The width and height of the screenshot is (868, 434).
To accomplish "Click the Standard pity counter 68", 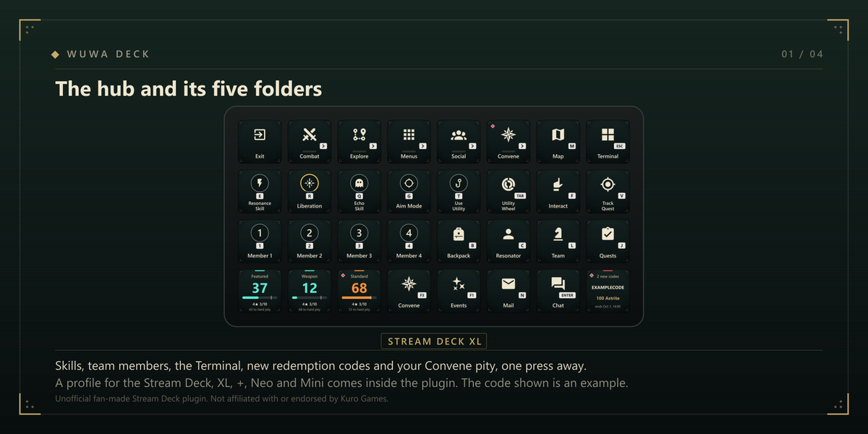I will coord(359,291).
